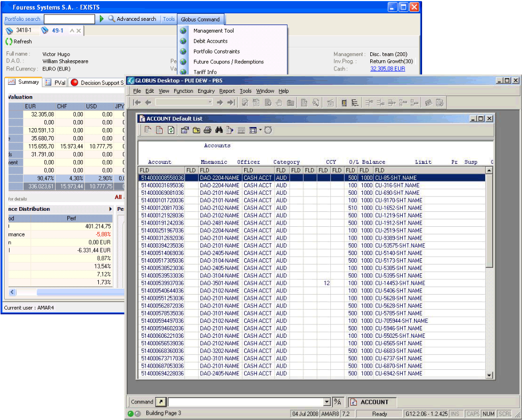The width and height of the screenshot is (522, 420).
Task: Select Future Coupons / Redemptions entry
Action: pyautogui.click(x=228, y=61)
